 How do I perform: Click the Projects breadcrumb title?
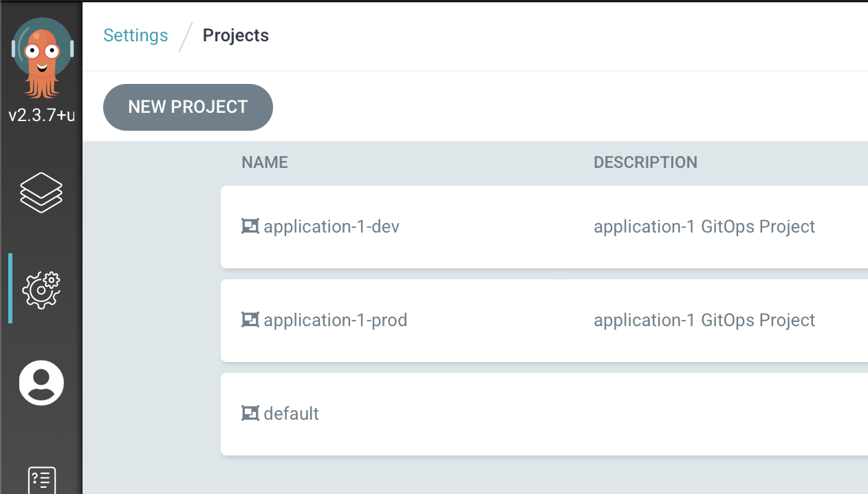(235, 36)
